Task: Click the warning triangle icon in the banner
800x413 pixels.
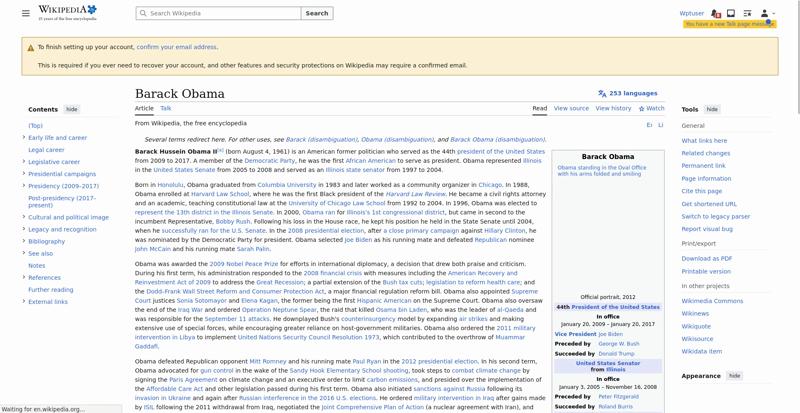Action: click(31, 47)
